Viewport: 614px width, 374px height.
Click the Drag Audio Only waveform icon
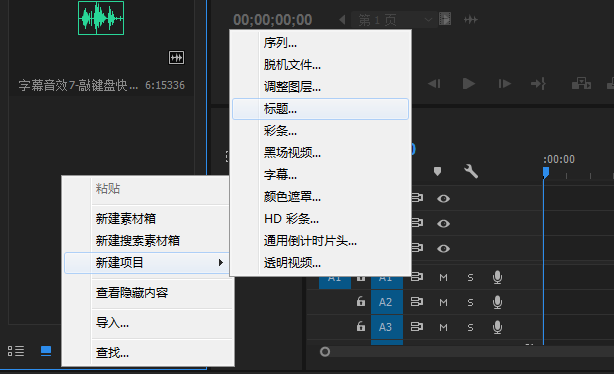point(471,20)
